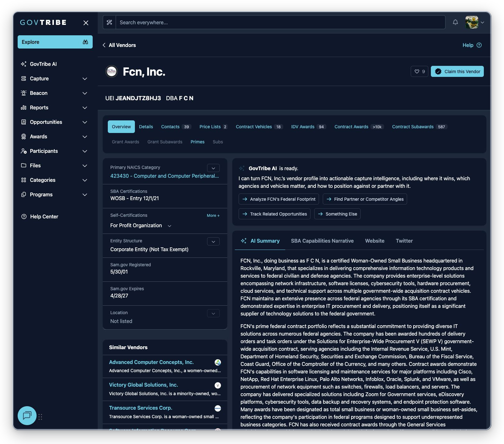Open the Contract Vehicles tab
504x444 pixels.
tap(259, 127)
